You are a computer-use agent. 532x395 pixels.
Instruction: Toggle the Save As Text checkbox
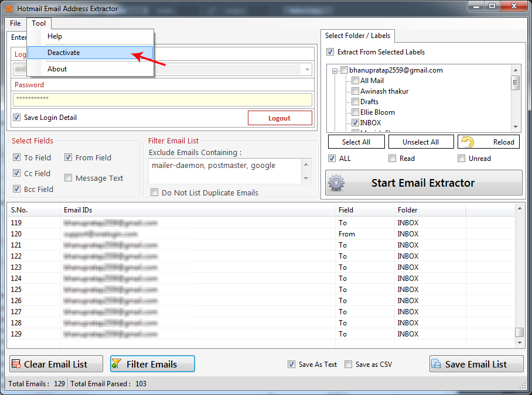point(291,365)
